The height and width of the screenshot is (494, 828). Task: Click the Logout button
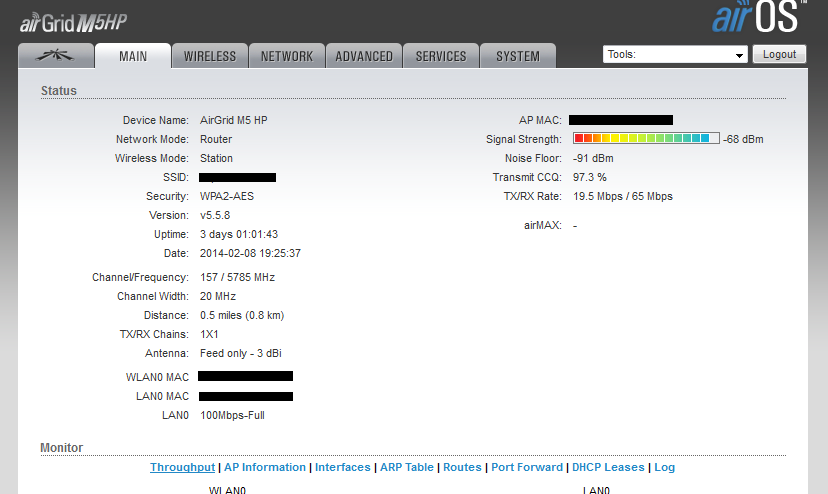coord(779,54)
